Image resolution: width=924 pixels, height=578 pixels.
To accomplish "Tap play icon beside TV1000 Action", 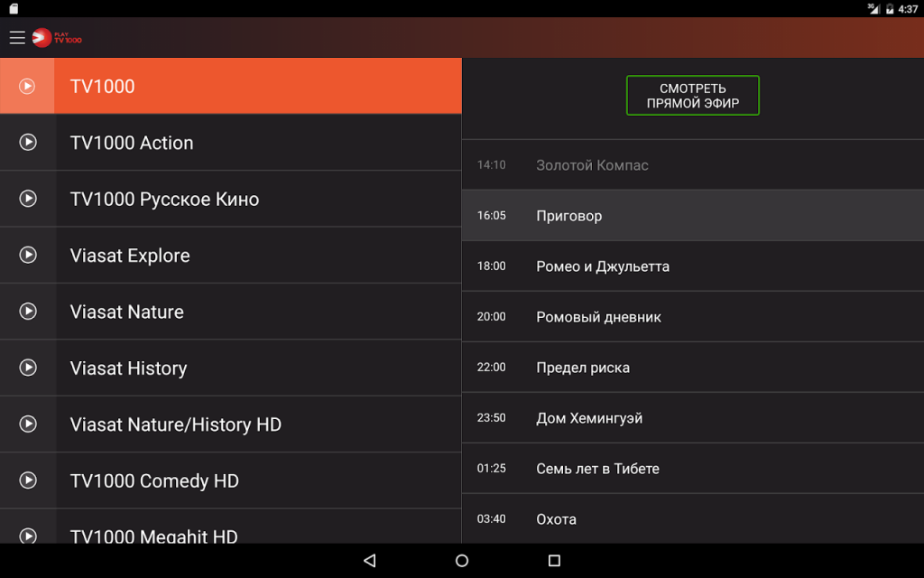I will pyautogui.click(x=28, y=142).
